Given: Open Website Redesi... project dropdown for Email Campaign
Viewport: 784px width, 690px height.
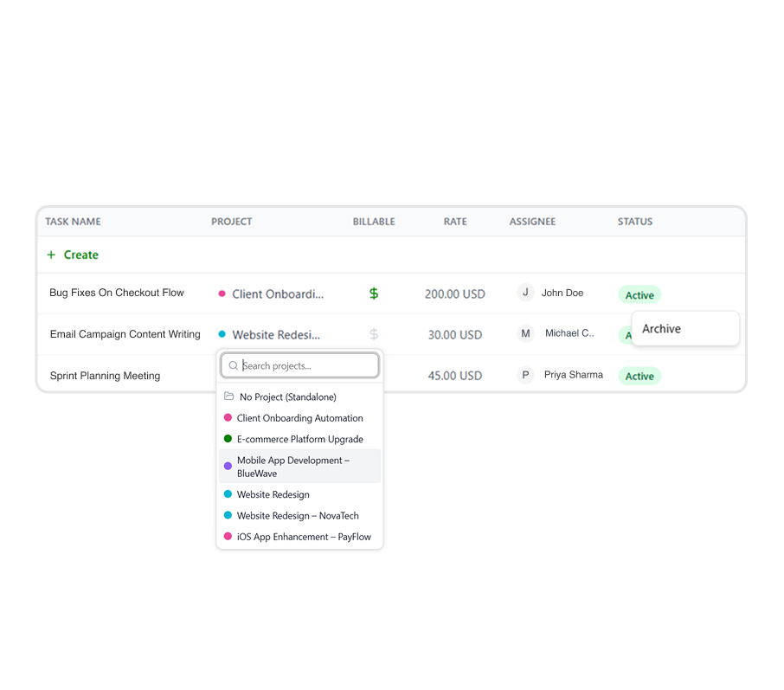Looking at the screenshot, I should pos(271,334).
